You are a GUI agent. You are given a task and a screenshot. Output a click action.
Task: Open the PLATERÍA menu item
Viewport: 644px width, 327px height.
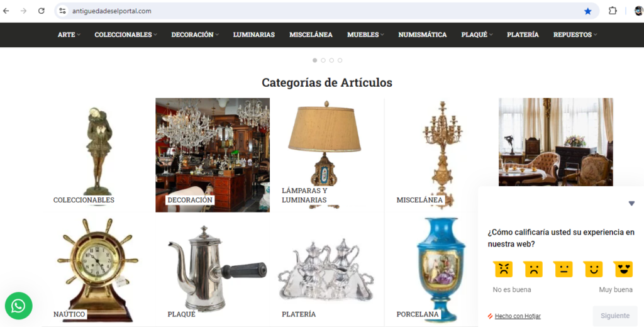[x=523, y=35]
